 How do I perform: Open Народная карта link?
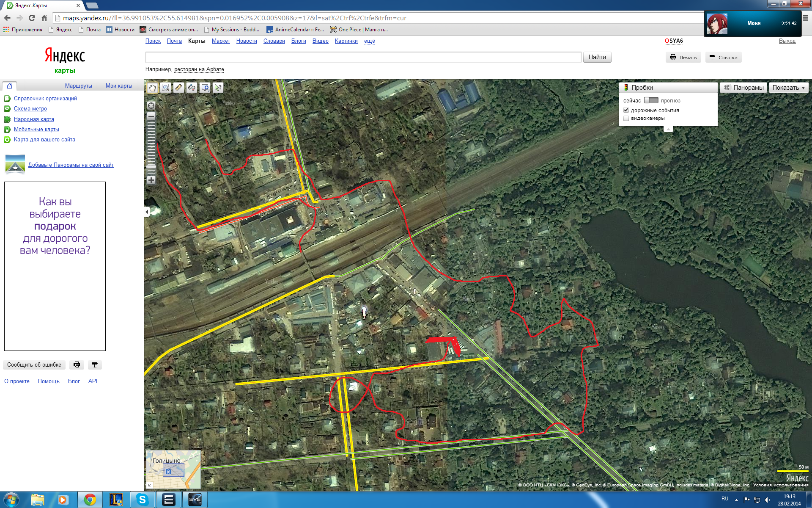[x=34, y=119]
